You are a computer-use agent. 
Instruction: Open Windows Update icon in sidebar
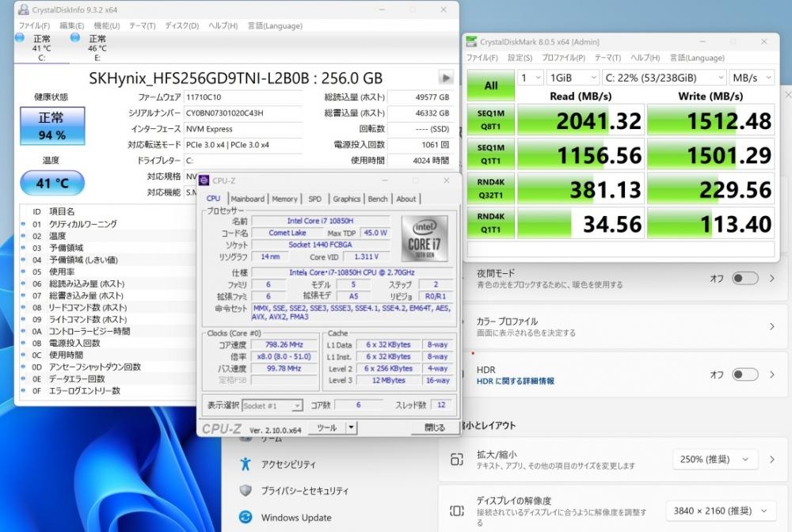246,517
